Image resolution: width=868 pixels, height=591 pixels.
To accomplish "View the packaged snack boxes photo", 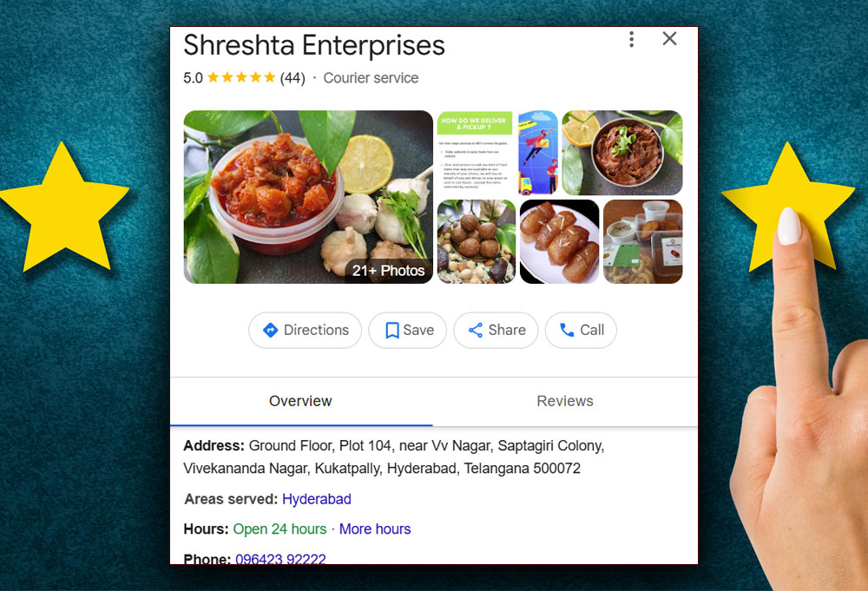I will coord(642,242).
